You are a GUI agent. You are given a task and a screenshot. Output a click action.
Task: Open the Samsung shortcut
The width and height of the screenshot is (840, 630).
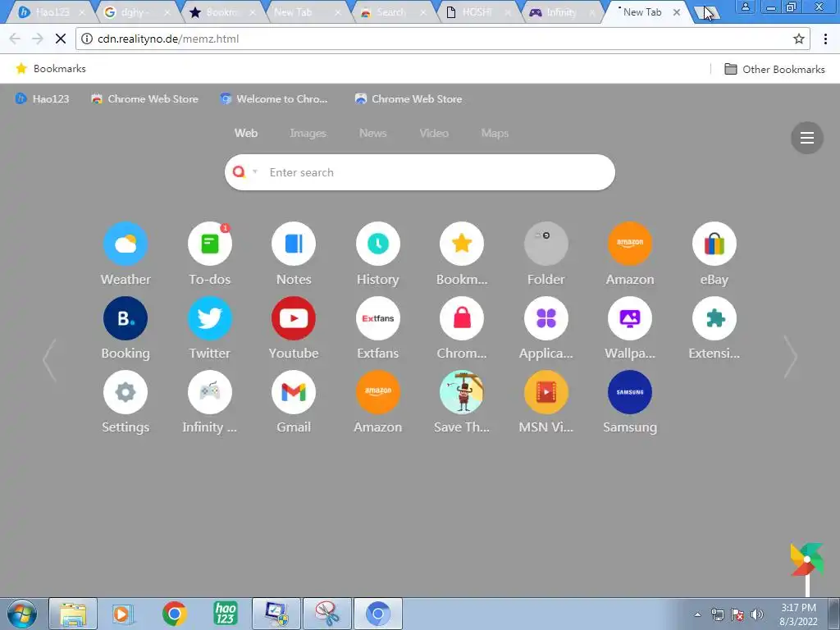(x=630, y=392)
